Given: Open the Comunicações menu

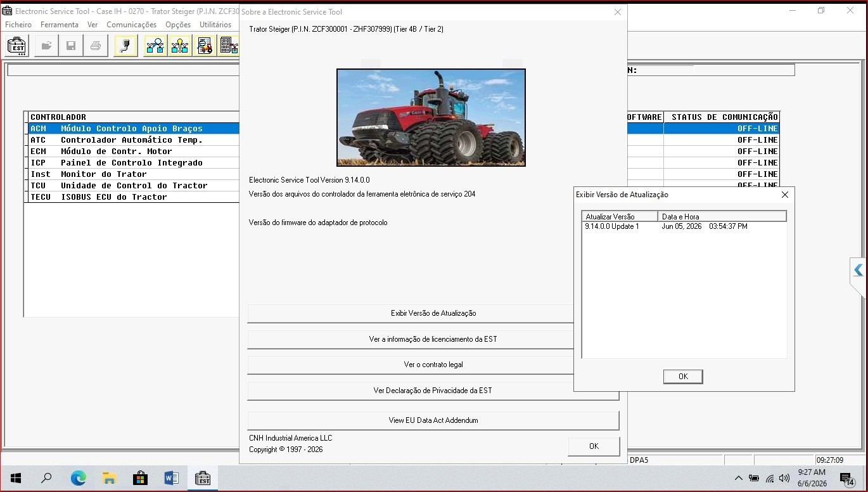Looking at the screenshot, I should (131, 25).
